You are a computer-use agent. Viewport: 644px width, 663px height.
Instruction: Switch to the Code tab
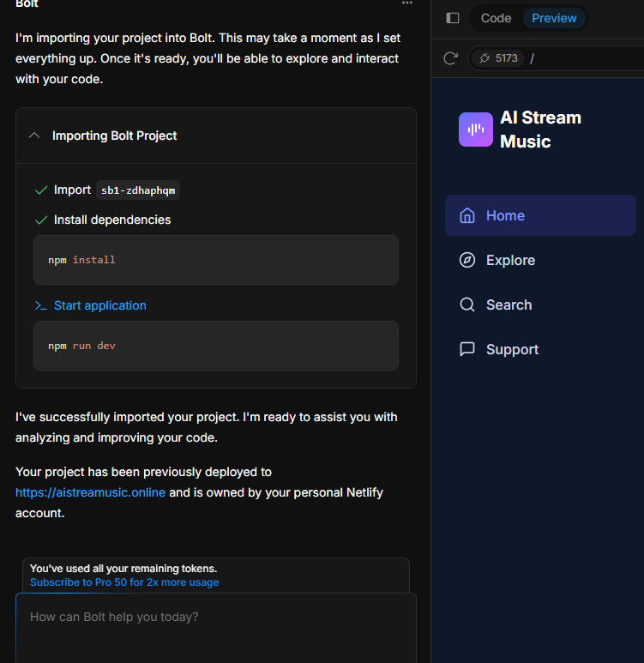496,18
